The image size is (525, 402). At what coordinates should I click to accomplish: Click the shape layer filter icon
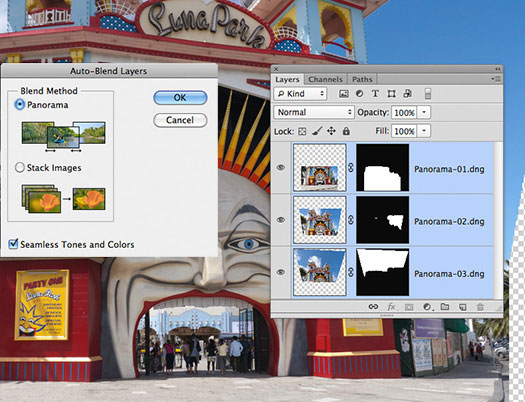tap(391, 94)
